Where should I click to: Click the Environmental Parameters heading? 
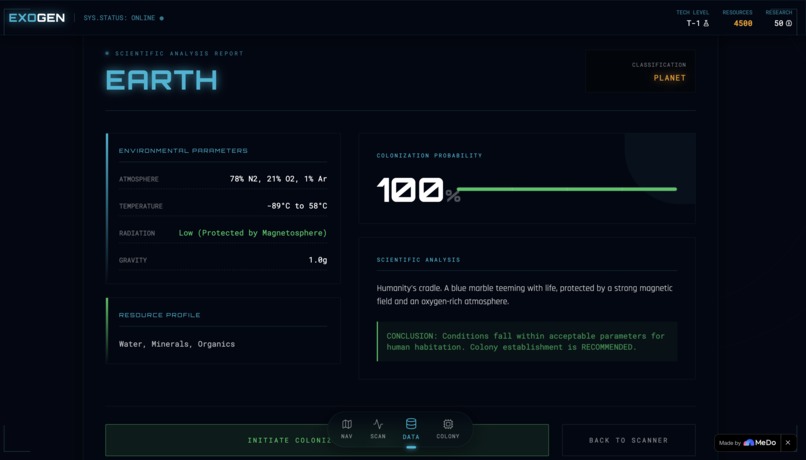tap(183, 151)
